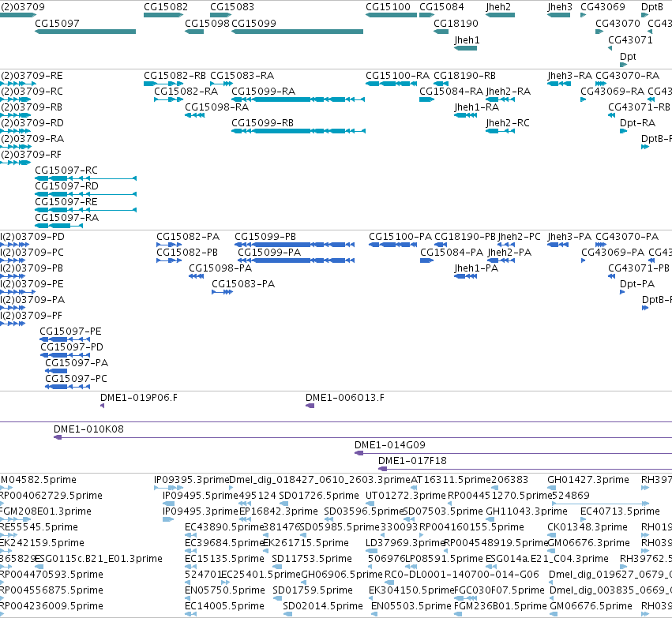Viewport: 672px width, 618px height.
Task: Click the Jheh3 gene label
Action: click(x=560, y=7)
